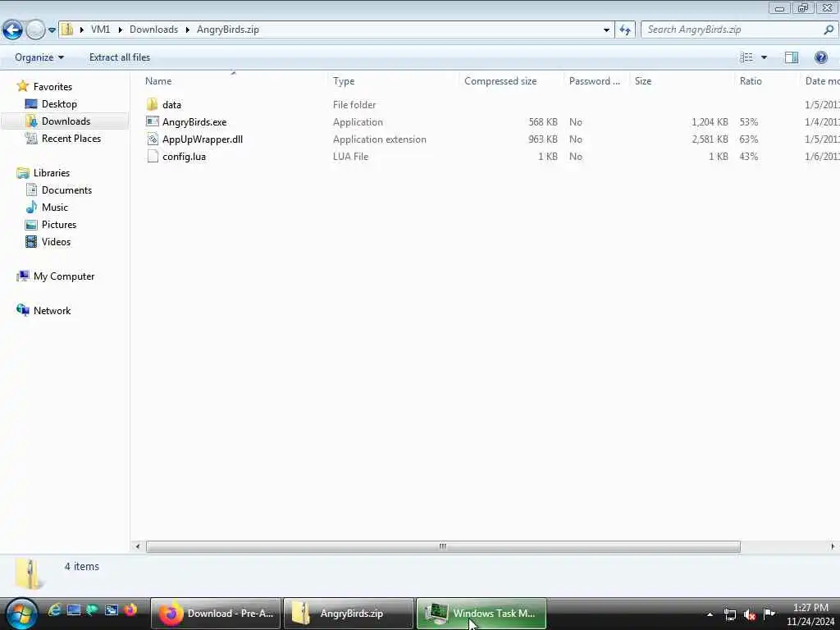Viewport: 840px width, 630px height.
Task: Click Extract all files
Action: click(120, 57)
